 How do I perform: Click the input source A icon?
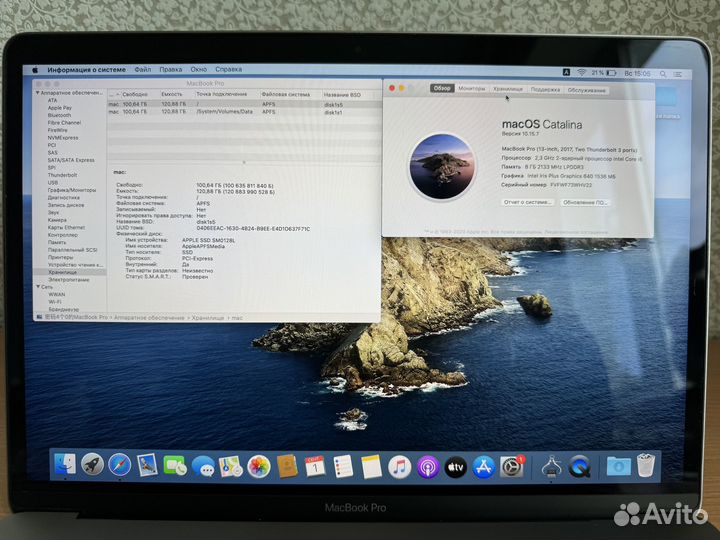[567, 72]
